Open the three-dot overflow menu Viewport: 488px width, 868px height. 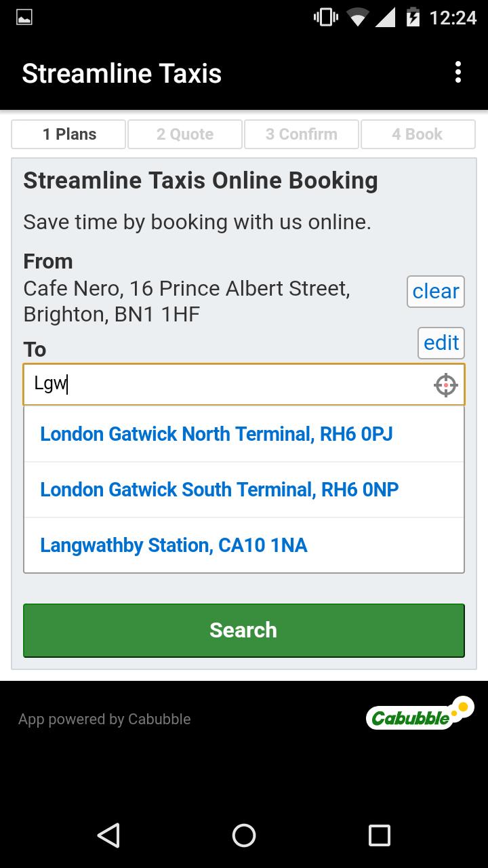pyautogui.click(x=458, y=73)
